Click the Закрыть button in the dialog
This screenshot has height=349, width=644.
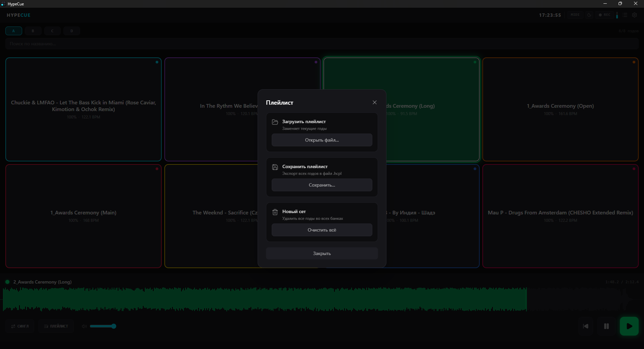click(x=322, y=253)
